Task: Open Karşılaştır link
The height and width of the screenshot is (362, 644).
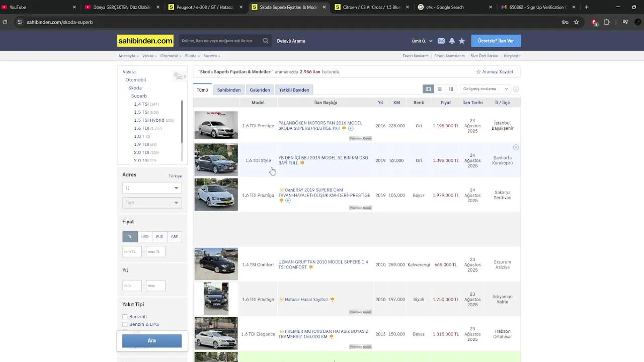Action: coord(512,56)
